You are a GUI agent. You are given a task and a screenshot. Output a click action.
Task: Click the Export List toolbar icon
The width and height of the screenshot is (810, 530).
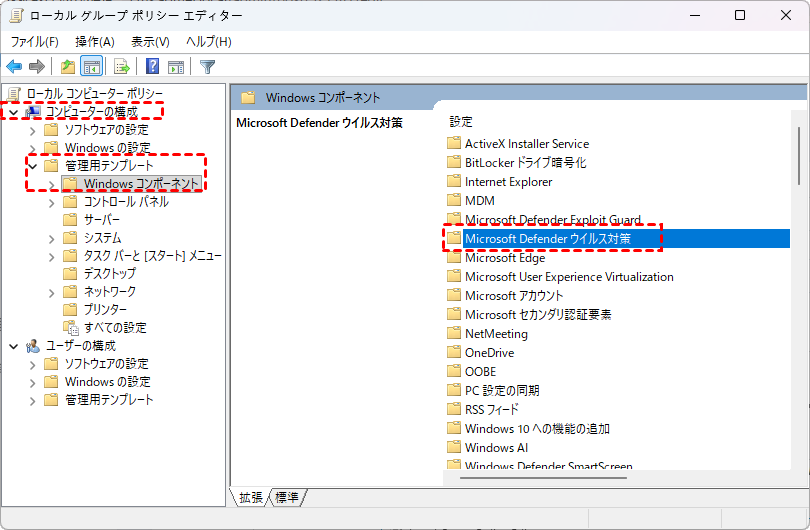click(121, 67)
